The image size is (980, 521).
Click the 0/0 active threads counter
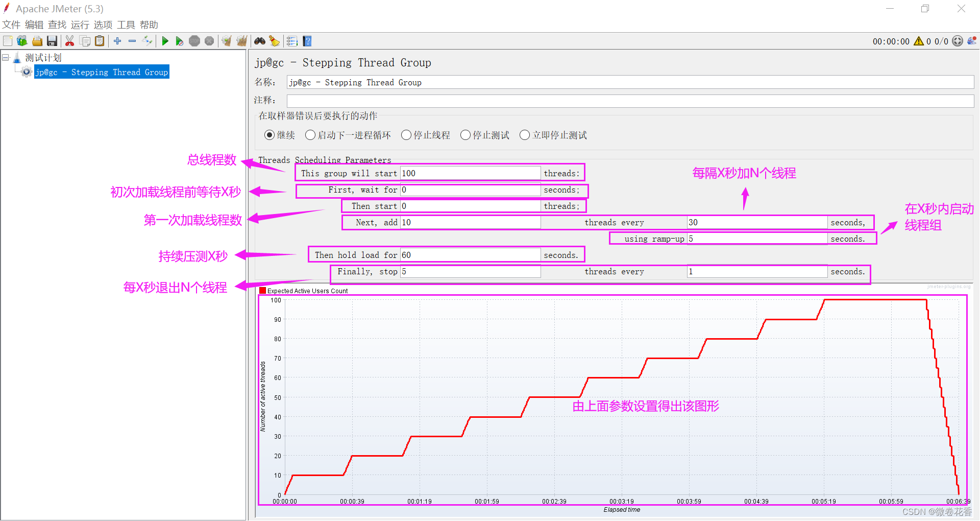[941, 41]
